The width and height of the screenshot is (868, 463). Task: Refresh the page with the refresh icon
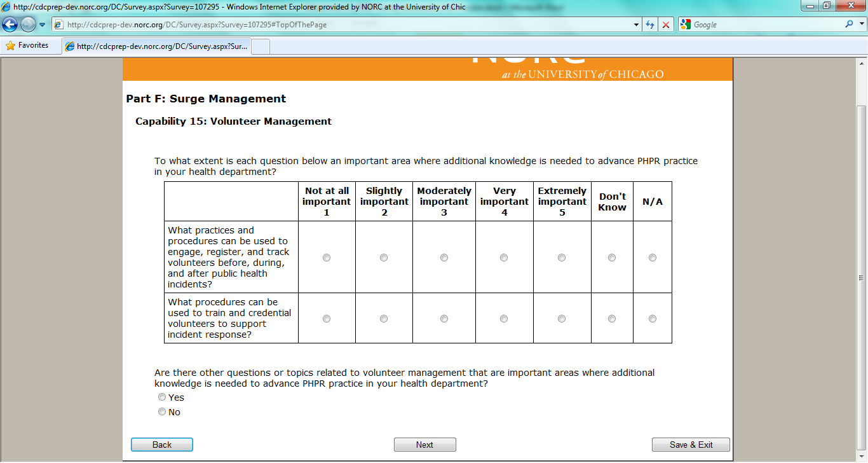[x=650, y=25]
